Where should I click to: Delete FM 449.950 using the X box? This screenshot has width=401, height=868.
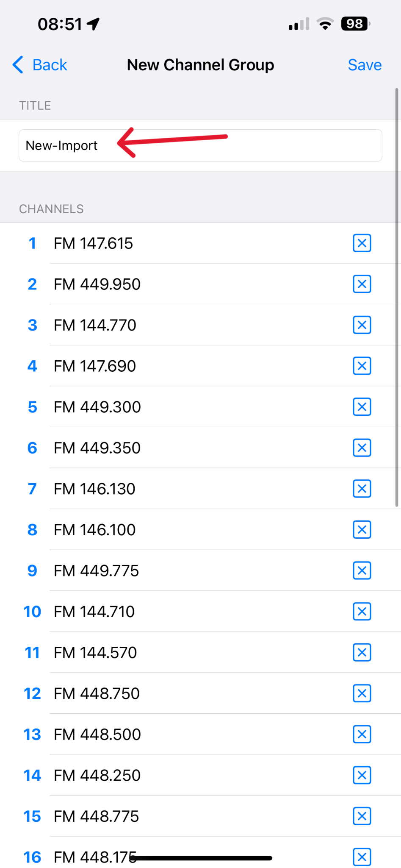[x=362, y=284]
